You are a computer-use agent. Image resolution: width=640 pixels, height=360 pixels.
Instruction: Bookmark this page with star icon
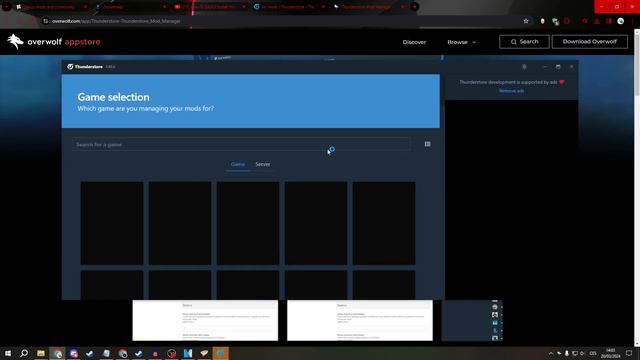tap(526, 21)
